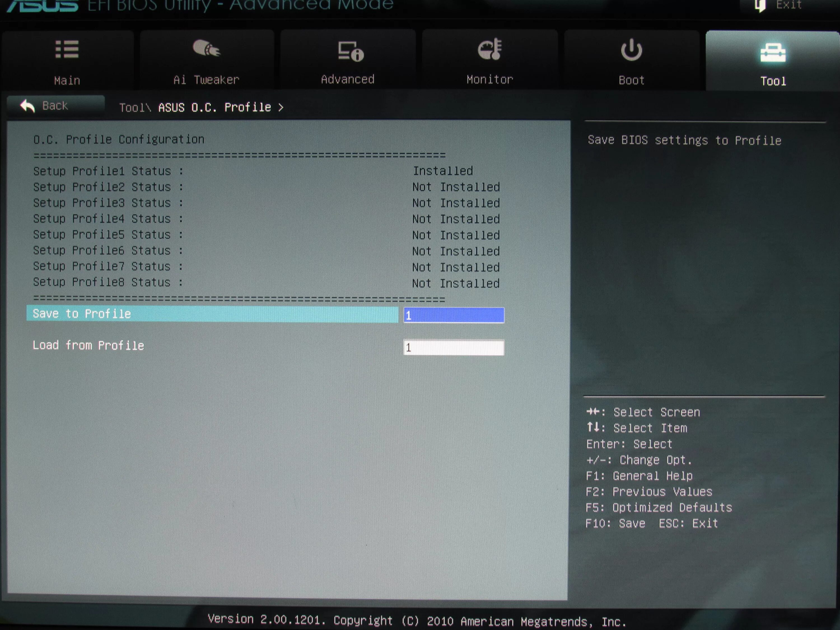Click the breadcrumb chevron after Profile
Image resolution: width=840 pixels, height=630 pixels.
point(281,108)
